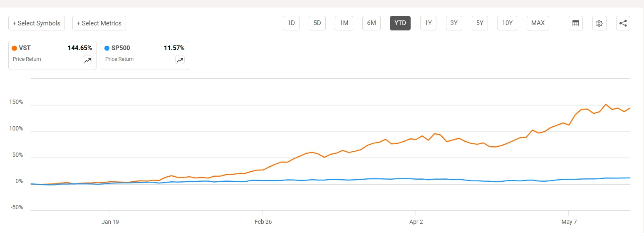Open the data table view icon
Screen dimensions: 644x233
(x=576, y=23)
